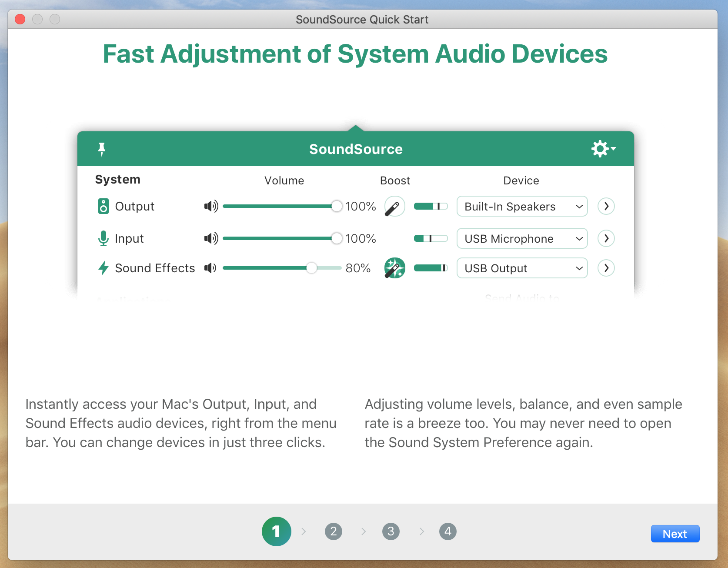Click the Input 100% volume value
The image size is (728, 568).
click(361, 238)
